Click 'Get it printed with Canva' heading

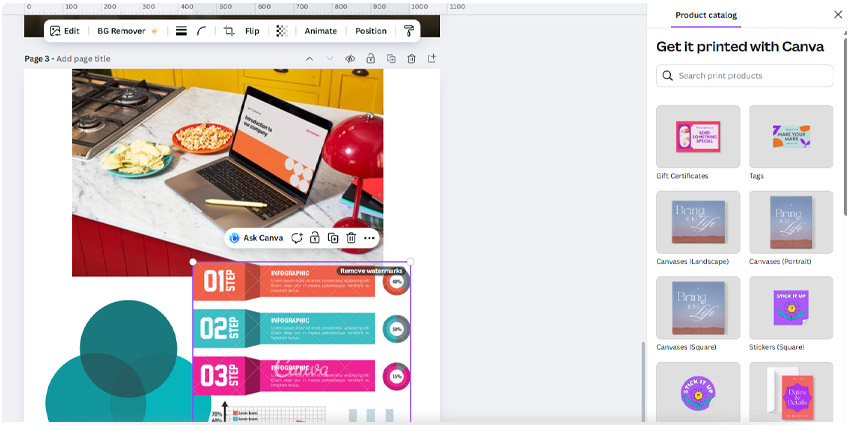click(740, 47)
